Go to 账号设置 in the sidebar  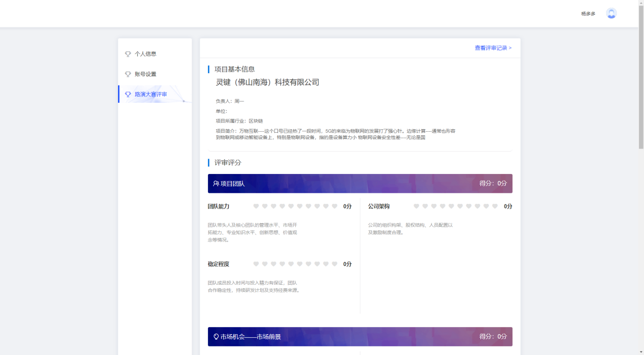pos(145,74)
